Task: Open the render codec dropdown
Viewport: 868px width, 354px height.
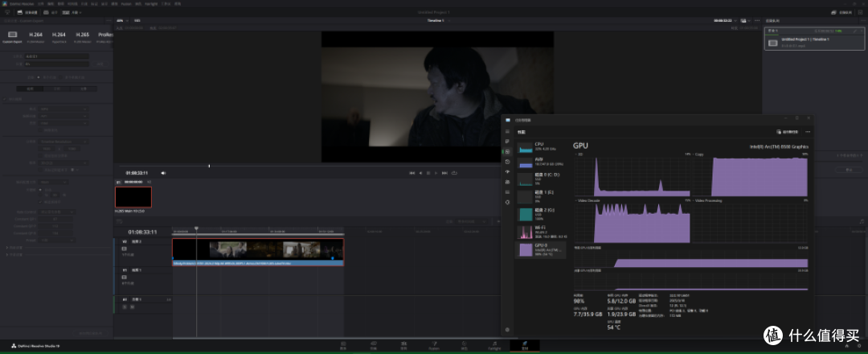Action: (63, 116)
